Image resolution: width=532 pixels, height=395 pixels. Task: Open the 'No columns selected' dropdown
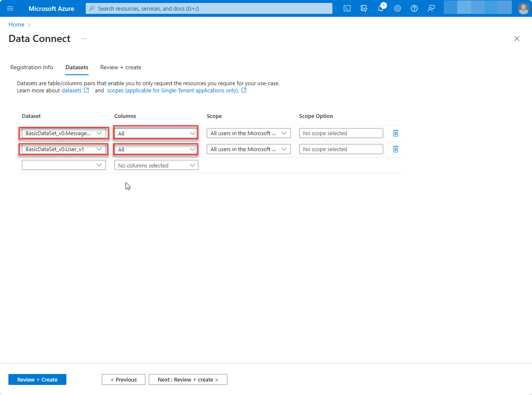tap(156, 165)
